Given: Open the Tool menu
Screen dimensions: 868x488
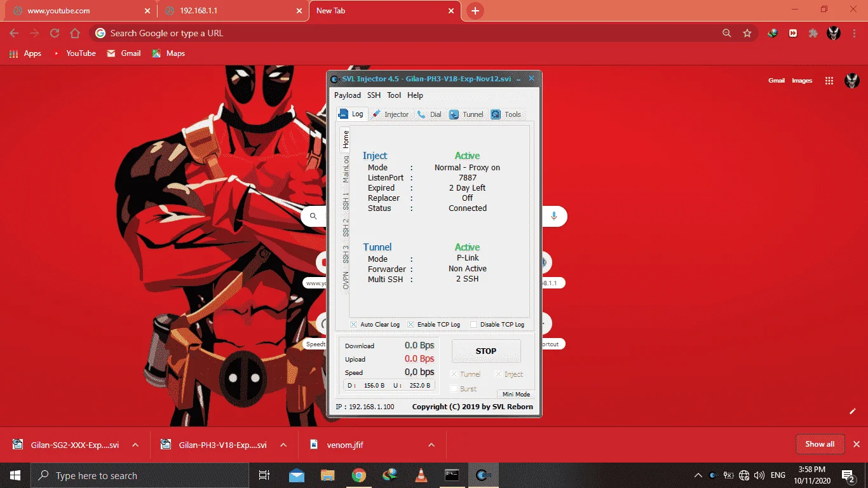Looking at the screenshot, I should tap(394, 95).
